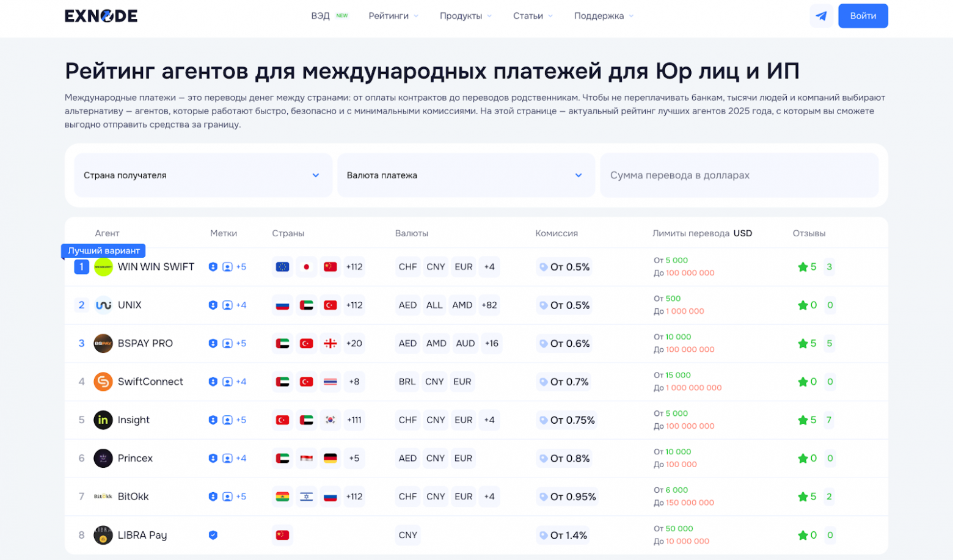This screenshot has height=560, width=953.
Task: Click the SwiftConnect agent logo
Action: (103, 382)
